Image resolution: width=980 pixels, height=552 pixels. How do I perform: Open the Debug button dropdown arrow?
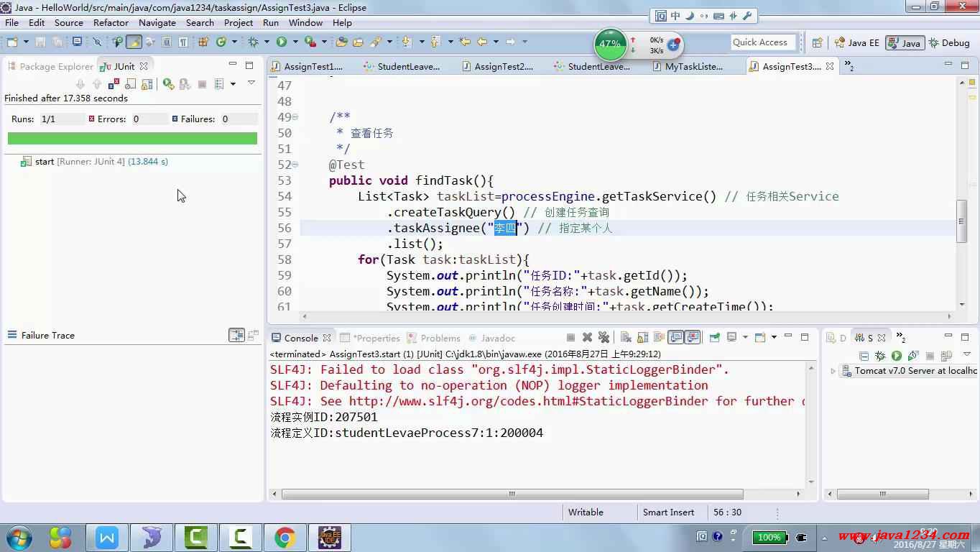pos(267,42)
